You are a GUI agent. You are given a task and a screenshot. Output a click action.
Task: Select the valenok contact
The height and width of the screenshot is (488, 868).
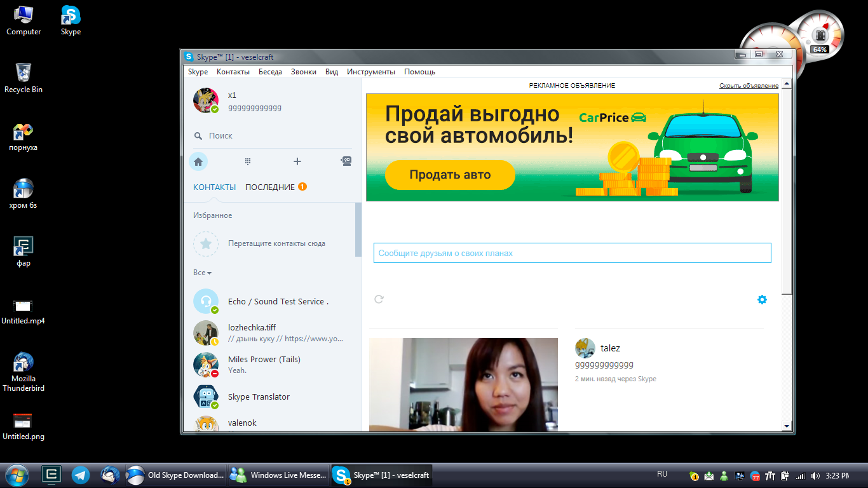click(273, 423)
